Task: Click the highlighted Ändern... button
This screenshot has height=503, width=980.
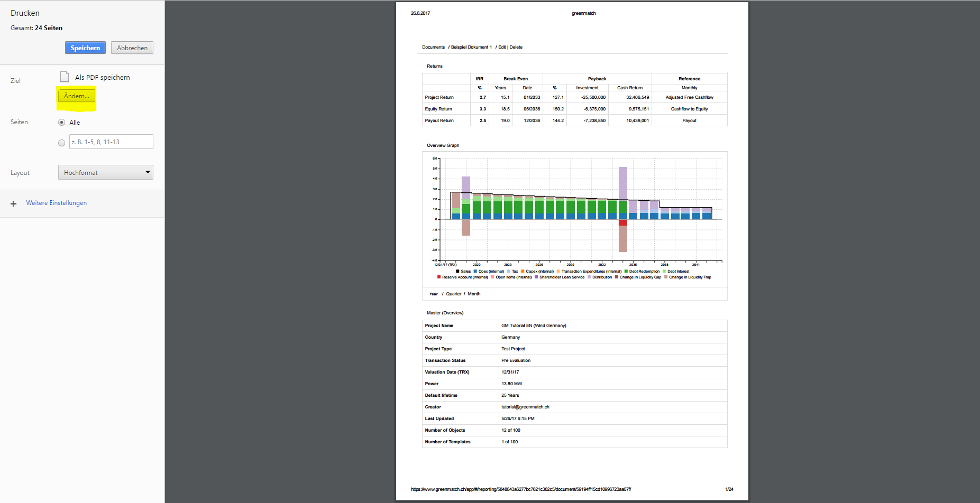Action: point(77,96)
